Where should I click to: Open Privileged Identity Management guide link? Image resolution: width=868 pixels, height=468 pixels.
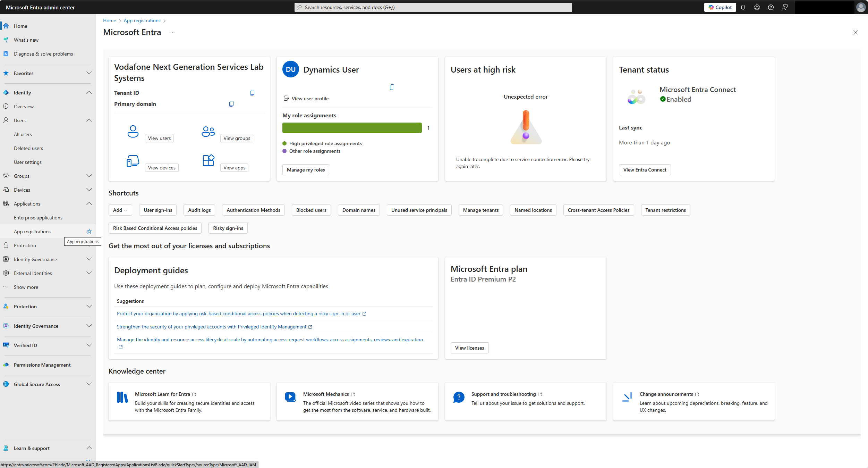tap(212, 327)
